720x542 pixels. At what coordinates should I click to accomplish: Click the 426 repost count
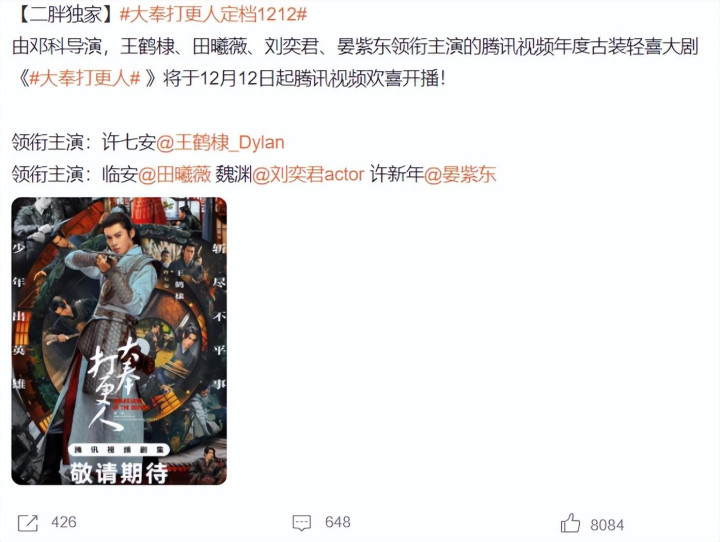coord(64,522)
